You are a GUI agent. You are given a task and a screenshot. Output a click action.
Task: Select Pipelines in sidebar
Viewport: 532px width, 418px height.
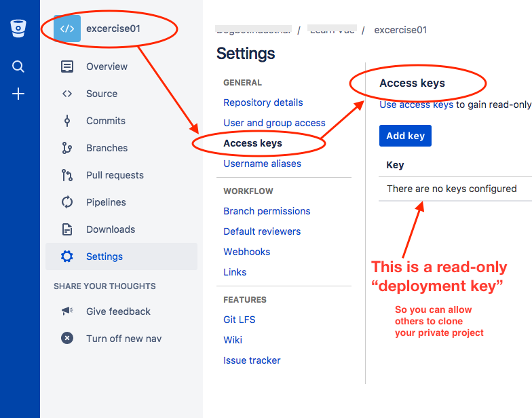point(121,202)
